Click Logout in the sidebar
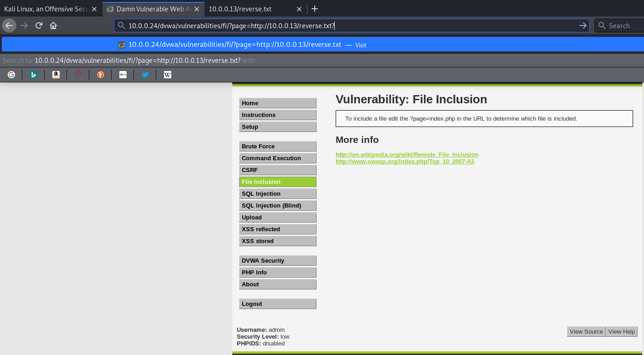Image resolution: width=644 pixels, height=355 pixels. tap(278, 304)
